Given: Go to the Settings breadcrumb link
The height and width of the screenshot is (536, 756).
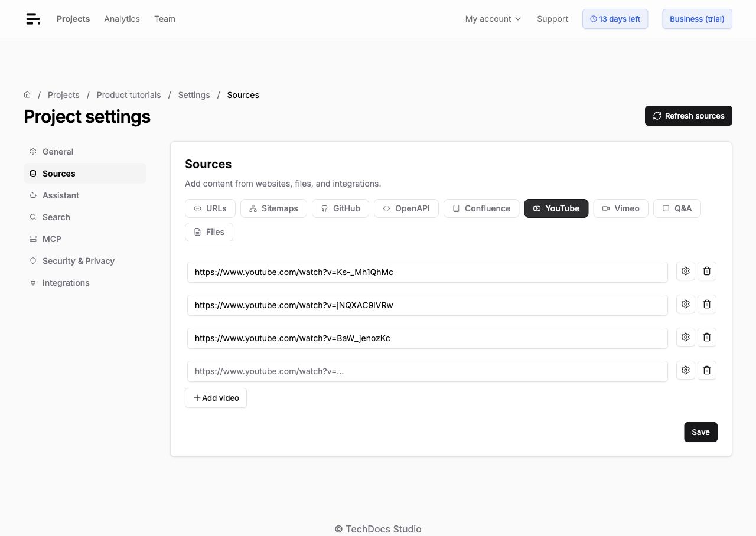Looking at the screenshot, I should (194, 95).
